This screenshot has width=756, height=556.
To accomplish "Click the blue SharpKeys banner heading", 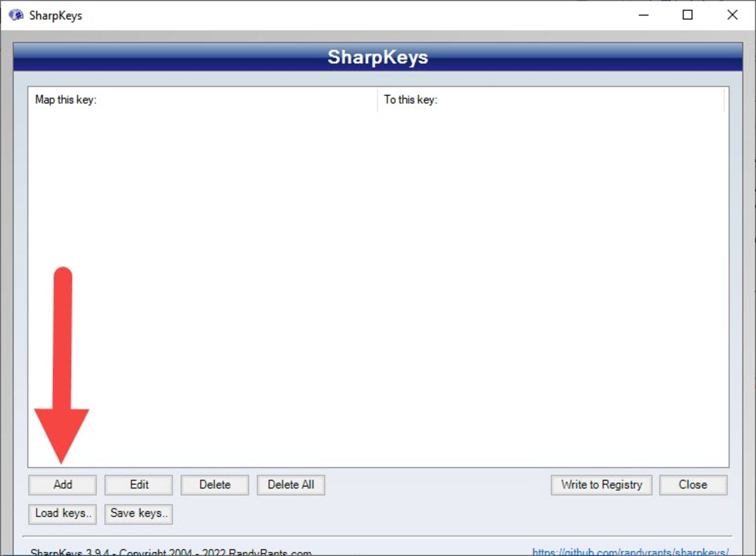I will 378,57.
